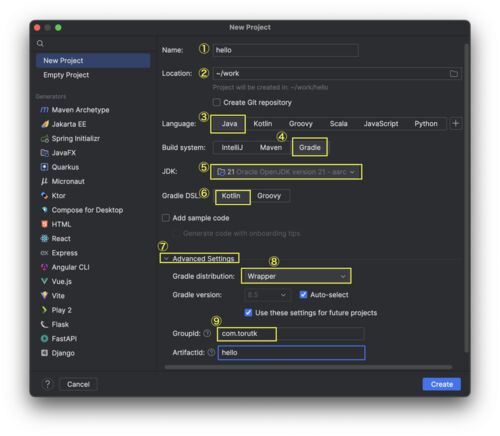Click the Name input field
Image resolution: width=500 pixels, height=436 pixels.
pyautogui.click(x=285, y=50)
